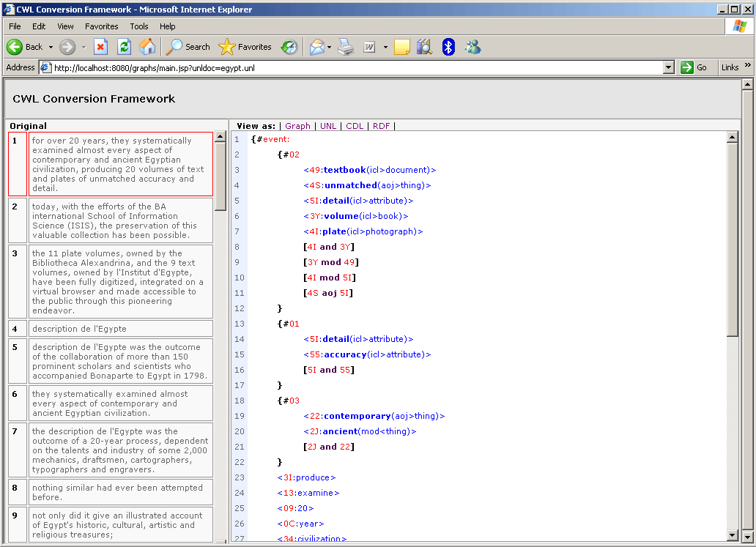The width and height of the screenshot is (756, 547).
Task: Click the Back navigation arrow icon
Action: click(15, 47)
